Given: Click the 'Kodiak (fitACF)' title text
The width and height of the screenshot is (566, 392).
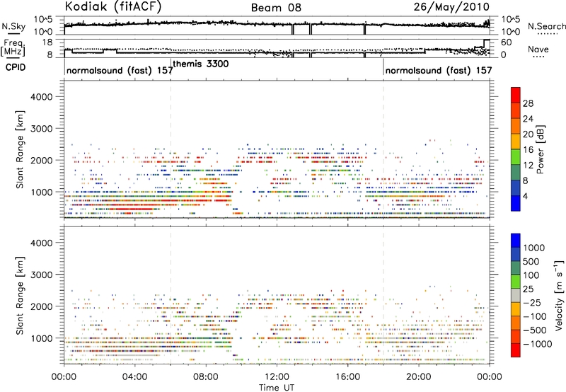Looking at the screenshot, I should click(x=113, y=6).
